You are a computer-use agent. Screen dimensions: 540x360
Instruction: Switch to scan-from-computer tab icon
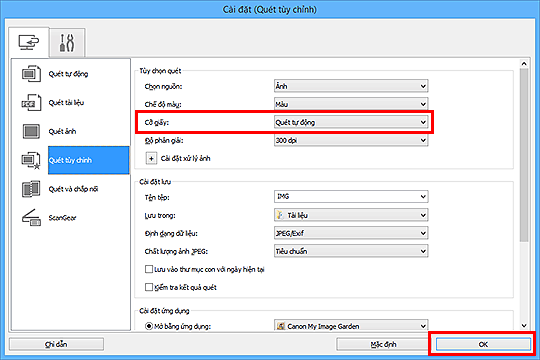click(x=29, y=43)
